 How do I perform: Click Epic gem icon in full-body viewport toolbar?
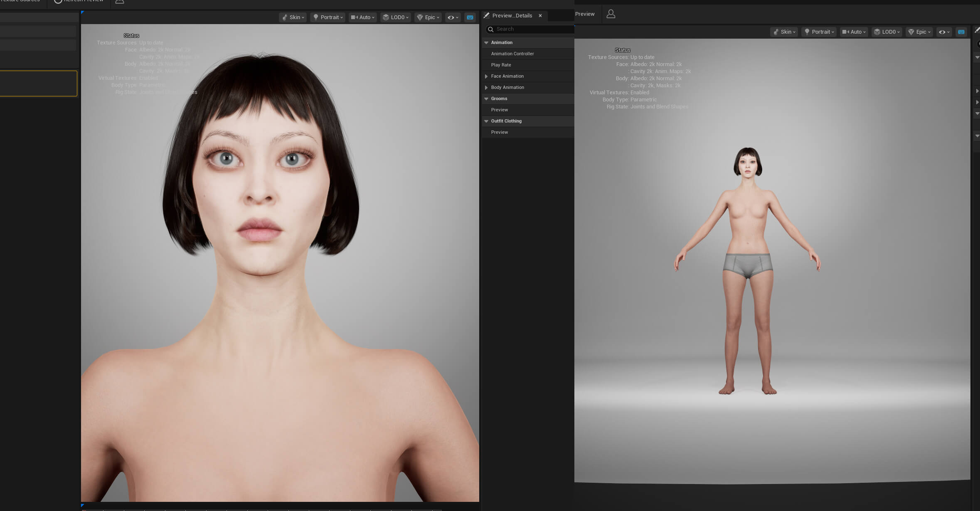[x=911, y=32]
